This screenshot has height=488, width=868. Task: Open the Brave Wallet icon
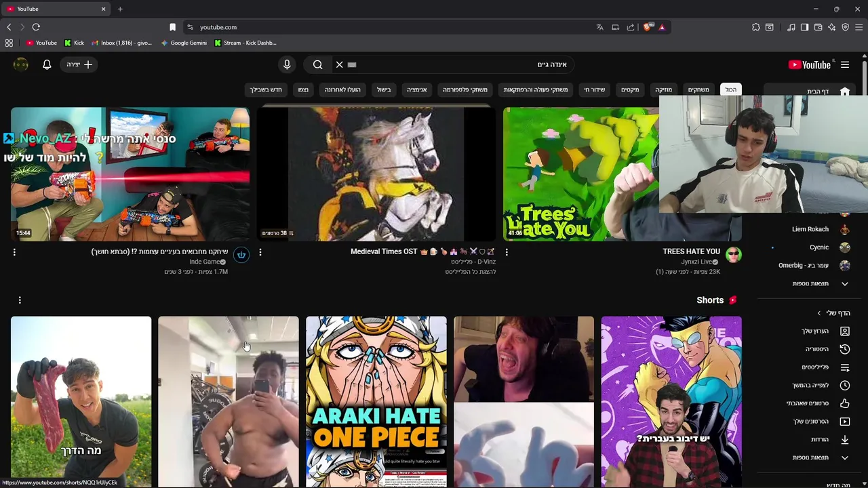pos(818,27)
